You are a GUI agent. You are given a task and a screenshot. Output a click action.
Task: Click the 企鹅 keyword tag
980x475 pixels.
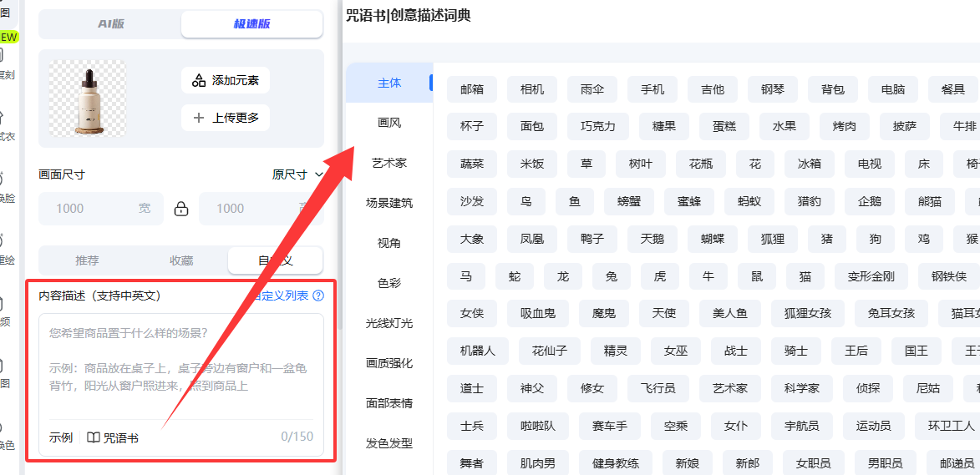click(870, 201)
